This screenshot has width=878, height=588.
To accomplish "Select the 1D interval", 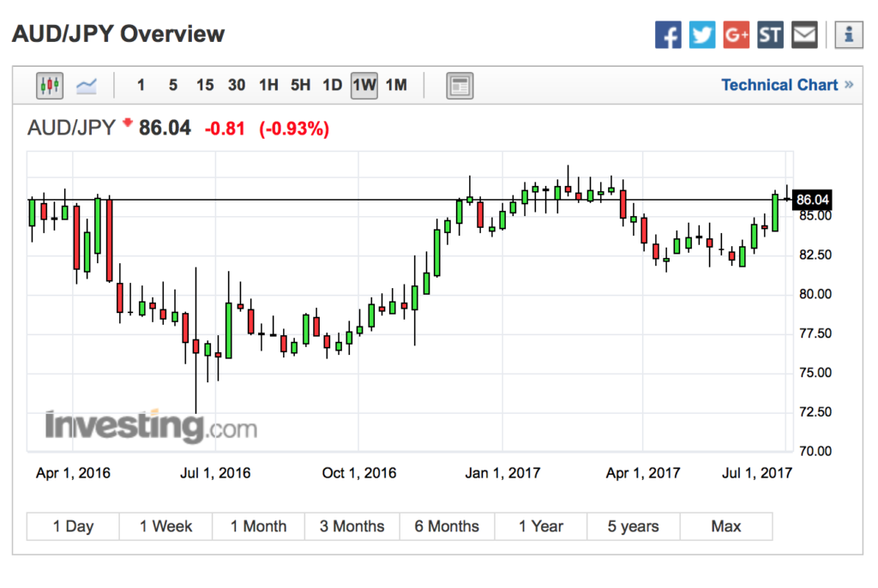I will [332, 85].
